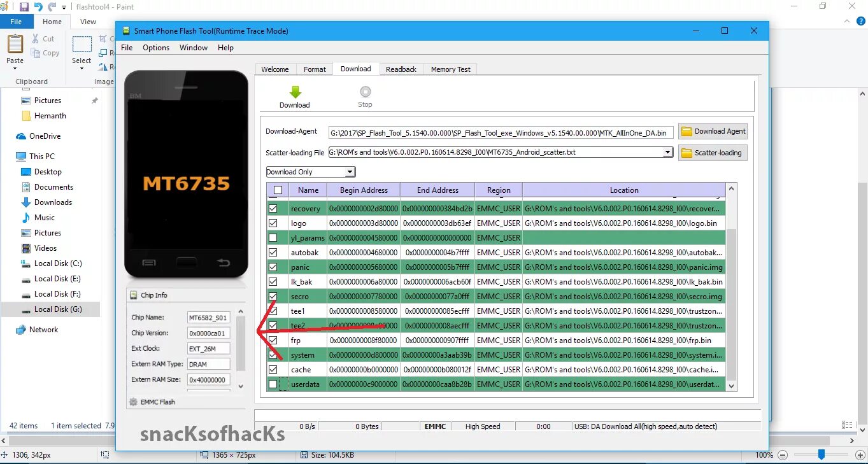This screenshot has width=868, height=464.
Task: Expand the Scatter-loading File dropdown arrow
Action: (667, 153)
